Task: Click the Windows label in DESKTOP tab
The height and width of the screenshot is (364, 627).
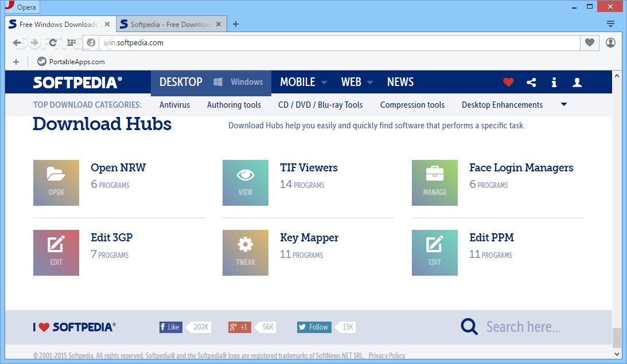Action: [x=247, y=82]
